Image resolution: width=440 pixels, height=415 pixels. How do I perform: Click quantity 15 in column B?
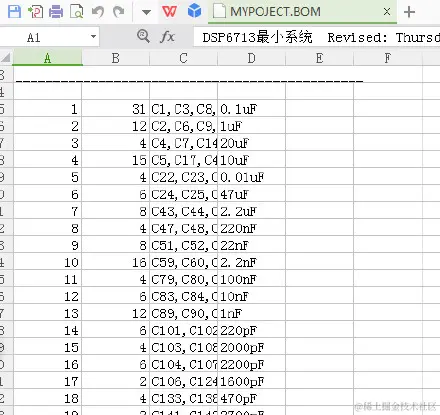pos(116,160)
